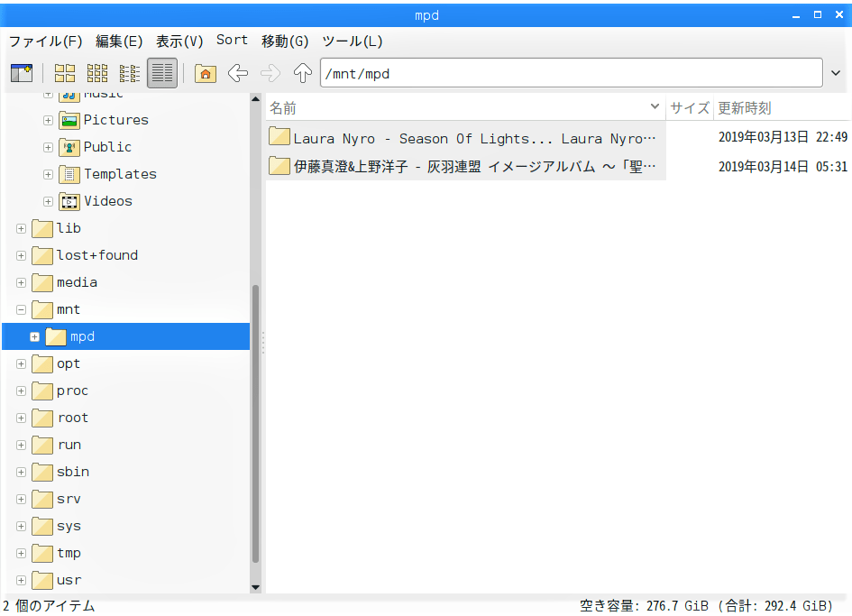Expand the root tree node
Screen dimensions: 852x616
pos(22,418)
